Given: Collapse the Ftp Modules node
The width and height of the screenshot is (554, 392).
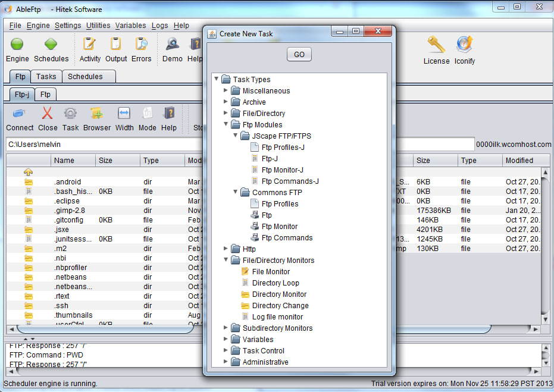Looking at the screenshot, I should click(x=226, y=124).
